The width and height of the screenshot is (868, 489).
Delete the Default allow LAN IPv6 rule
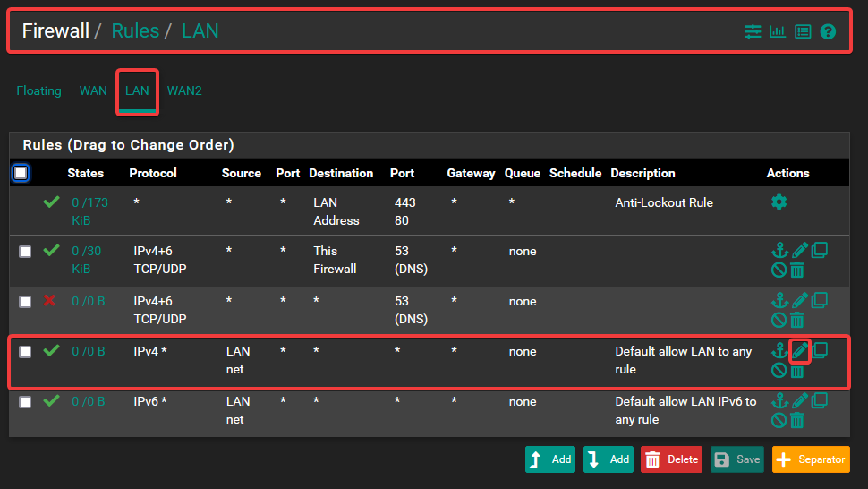[797, 420]
